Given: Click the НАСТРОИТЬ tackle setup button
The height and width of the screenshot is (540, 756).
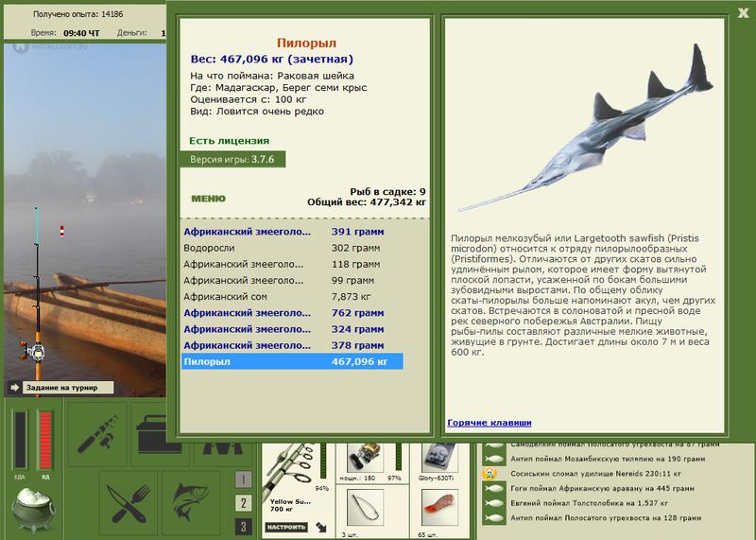Looking at the screenshot, I should click(286, 527).
